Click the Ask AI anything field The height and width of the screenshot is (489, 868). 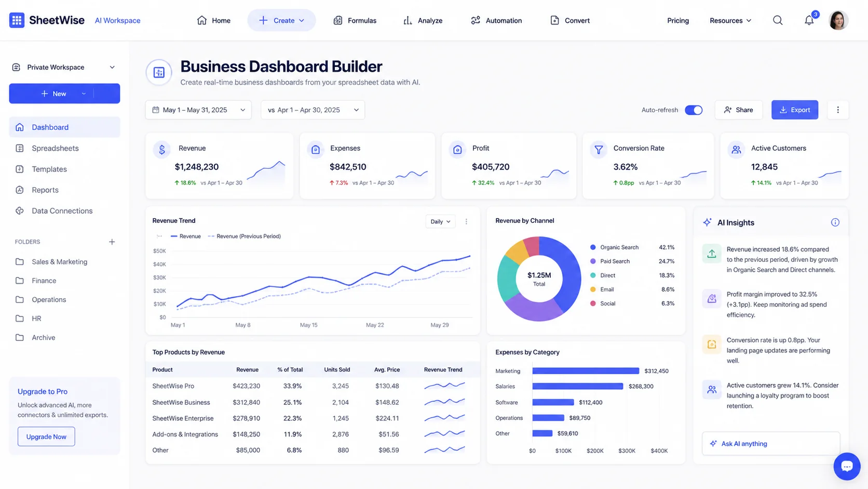click(770, 444)
